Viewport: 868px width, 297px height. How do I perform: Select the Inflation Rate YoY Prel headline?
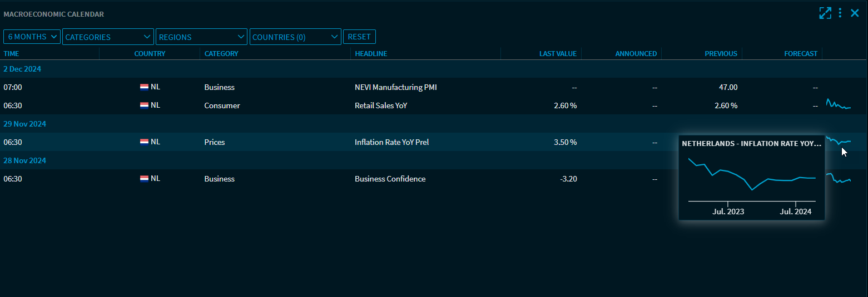[x=391, y=142]
